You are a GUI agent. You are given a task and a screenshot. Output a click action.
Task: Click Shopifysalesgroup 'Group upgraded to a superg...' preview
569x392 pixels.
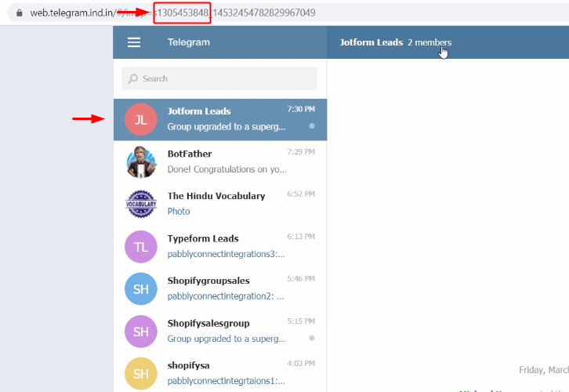(227, 339)
